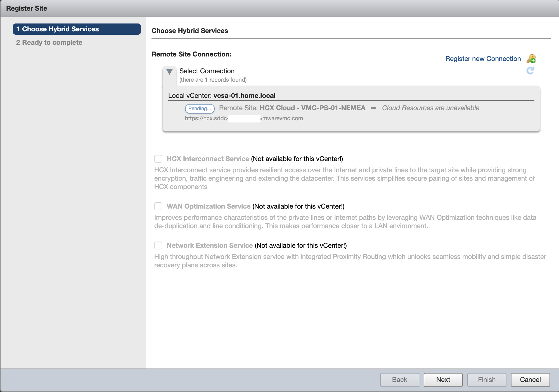This screenshot has width=559, height=392.
Task: Click Local vCenter vcsa-01.home.local heading
Action: click(222, 96)
